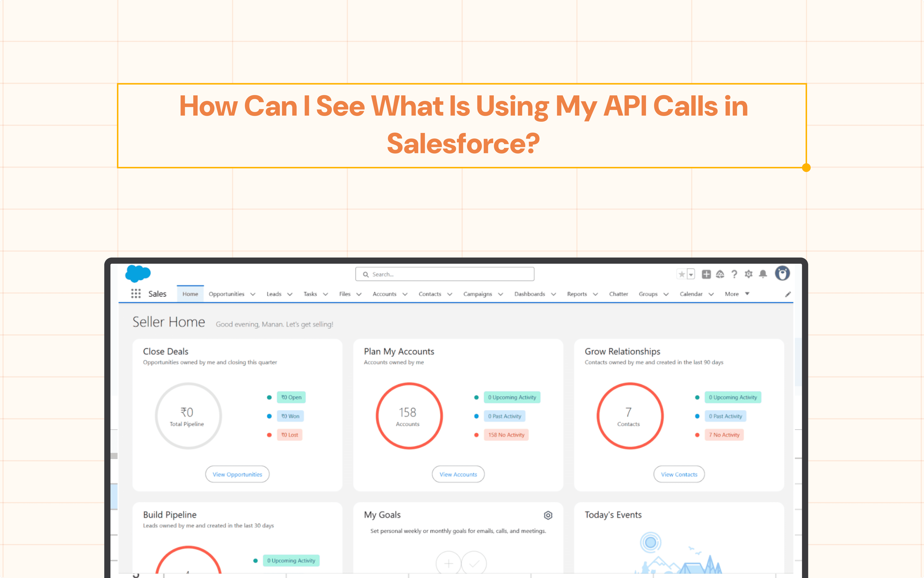Image resolution: width=924 pixels, height=578 pixels.
Task: Expand the Leads tab chevron
Action: click(290, 294)
